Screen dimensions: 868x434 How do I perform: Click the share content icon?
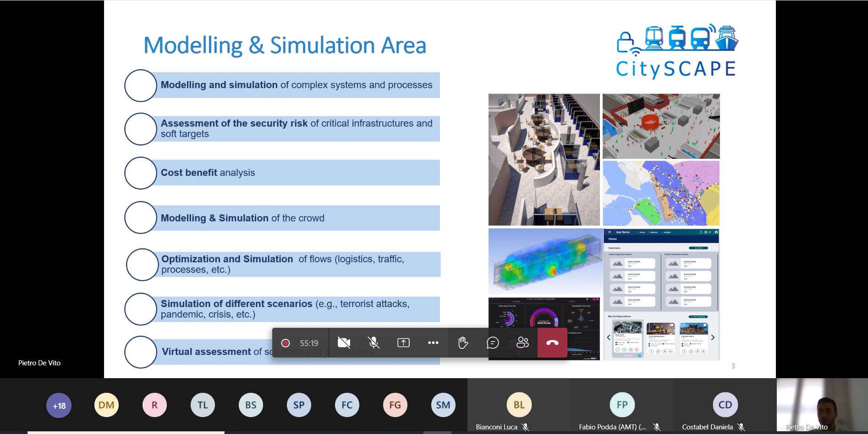coord(403,343)
